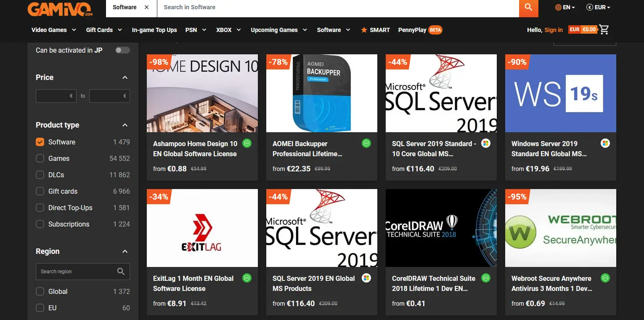Click the SQL Server 2019 EN Global image
Screen dimensions: 644x320
(x=322, y=228)
